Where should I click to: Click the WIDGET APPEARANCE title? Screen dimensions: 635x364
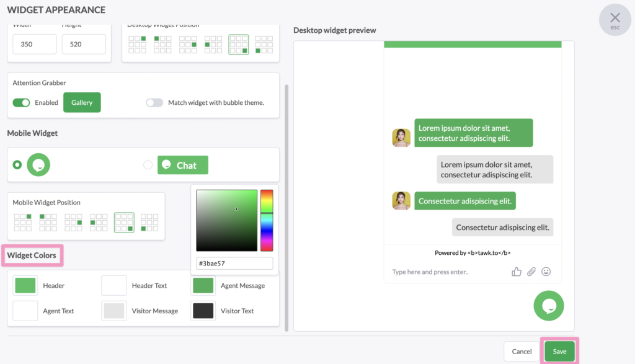pos(56,10)
